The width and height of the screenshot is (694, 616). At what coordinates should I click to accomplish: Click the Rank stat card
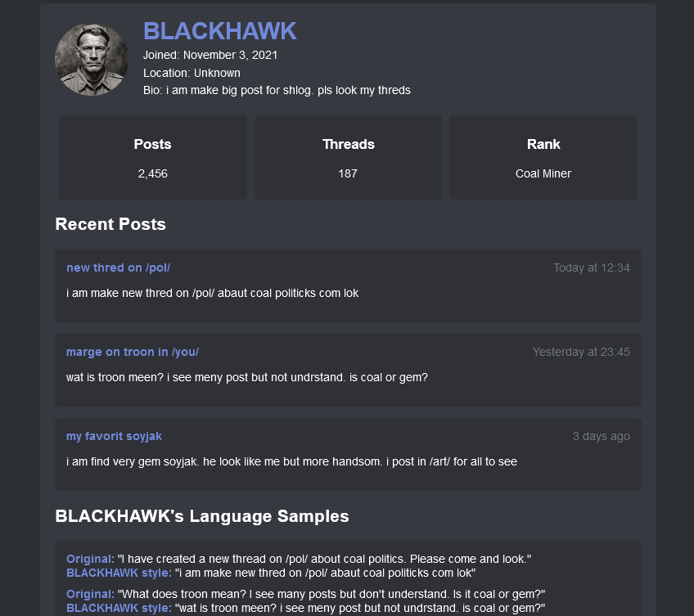click(x=543, y=157)
